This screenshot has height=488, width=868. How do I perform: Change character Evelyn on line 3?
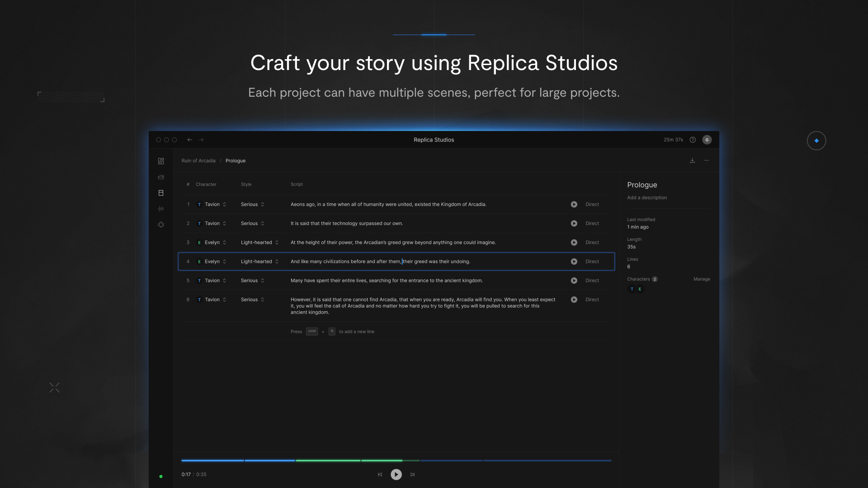[212, 243]
